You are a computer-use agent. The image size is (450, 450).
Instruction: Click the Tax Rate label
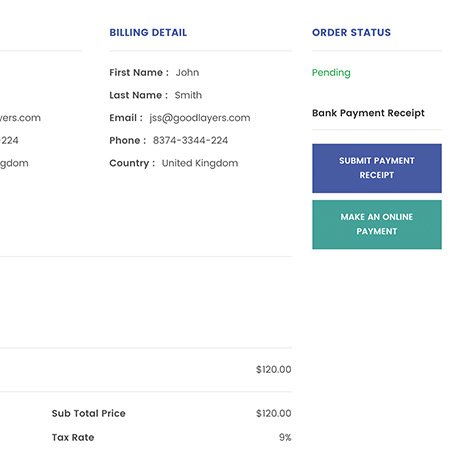73,437
